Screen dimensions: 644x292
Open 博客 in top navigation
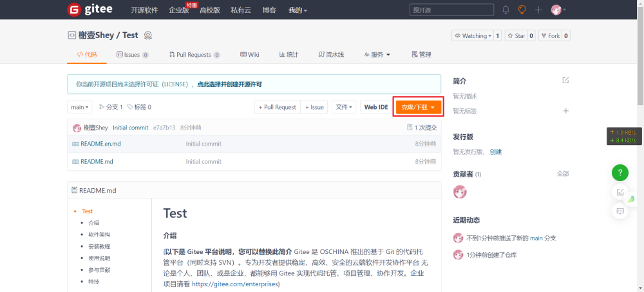[269, 10]
